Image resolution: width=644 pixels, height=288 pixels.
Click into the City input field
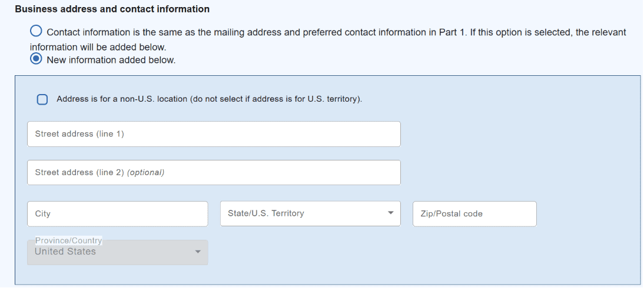pos(117,214)
